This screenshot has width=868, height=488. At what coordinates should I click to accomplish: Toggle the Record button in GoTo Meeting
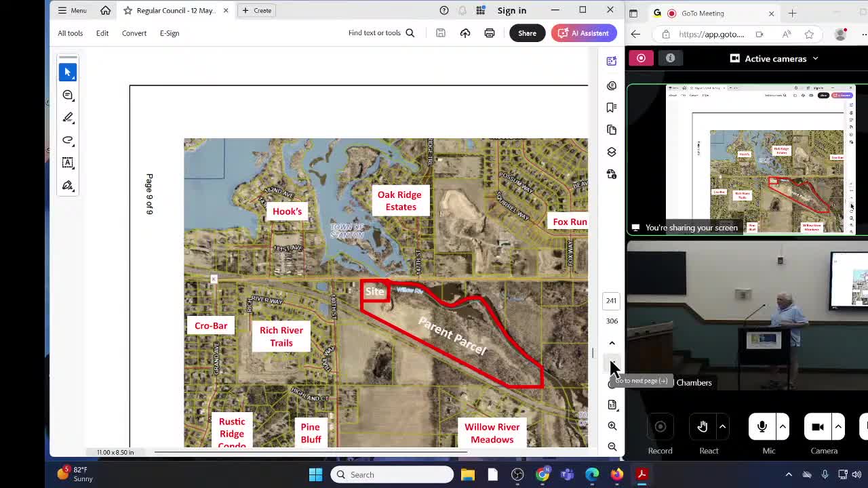pos(660,427)
